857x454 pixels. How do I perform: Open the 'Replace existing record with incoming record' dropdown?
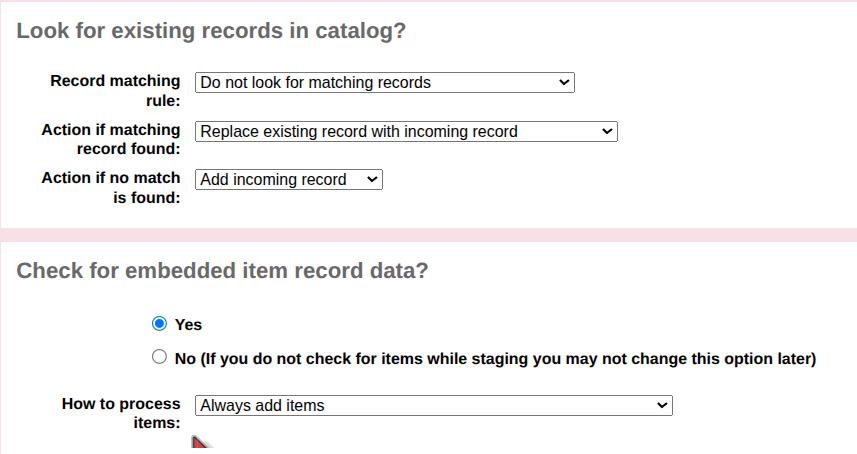[x=406, y=132]
